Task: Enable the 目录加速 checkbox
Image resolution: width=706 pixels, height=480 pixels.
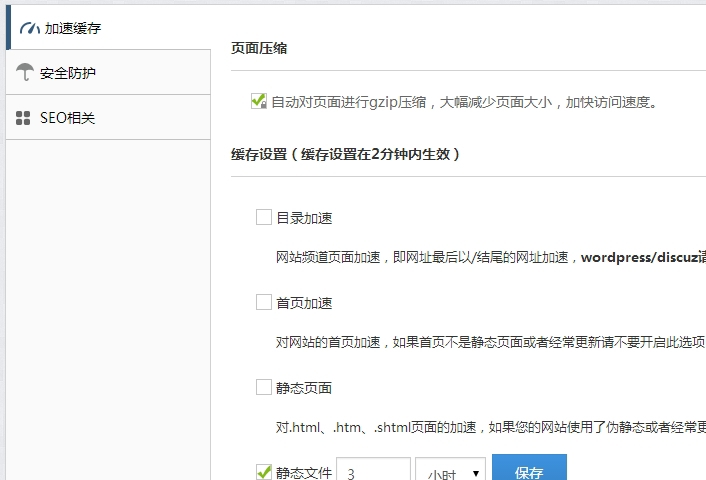Action: pos(264,217)
